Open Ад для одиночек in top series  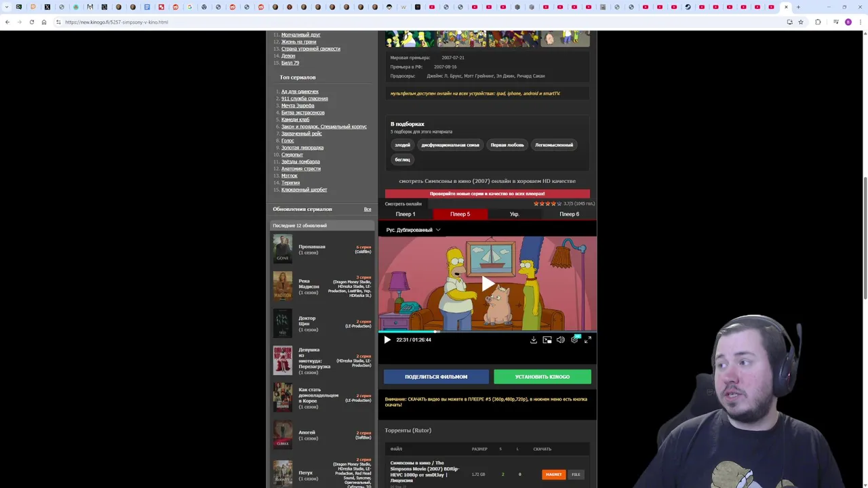(x=300, y=91)
